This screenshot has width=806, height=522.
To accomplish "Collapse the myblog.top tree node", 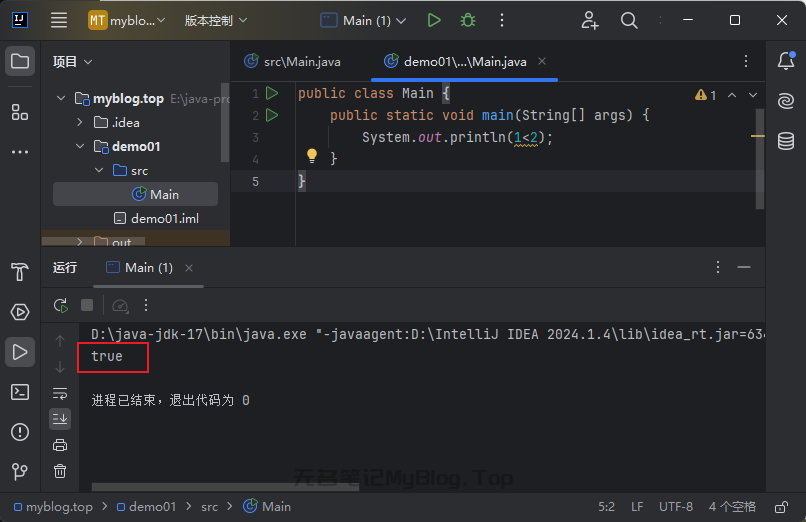I will 61,98.
